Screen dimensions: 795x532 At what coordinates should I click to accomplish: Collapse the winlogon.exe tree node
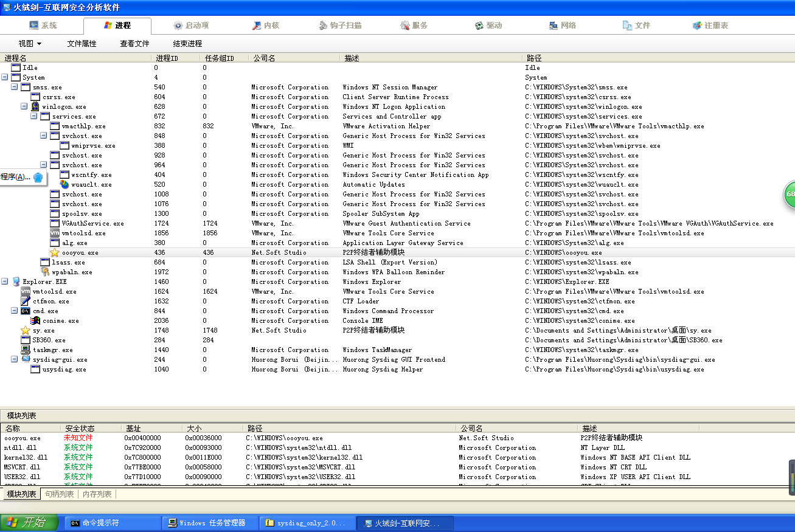pyautogui.click(x=24, y=106)
